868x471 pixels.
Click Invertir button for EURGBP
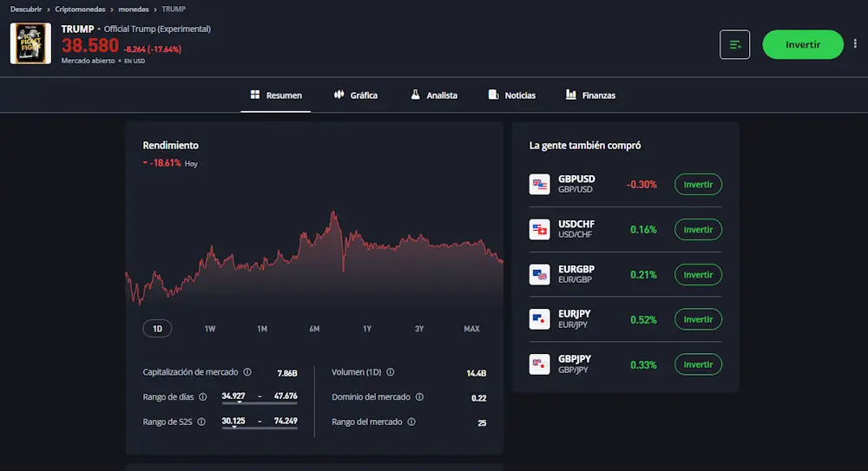click(x=698, y=274)
